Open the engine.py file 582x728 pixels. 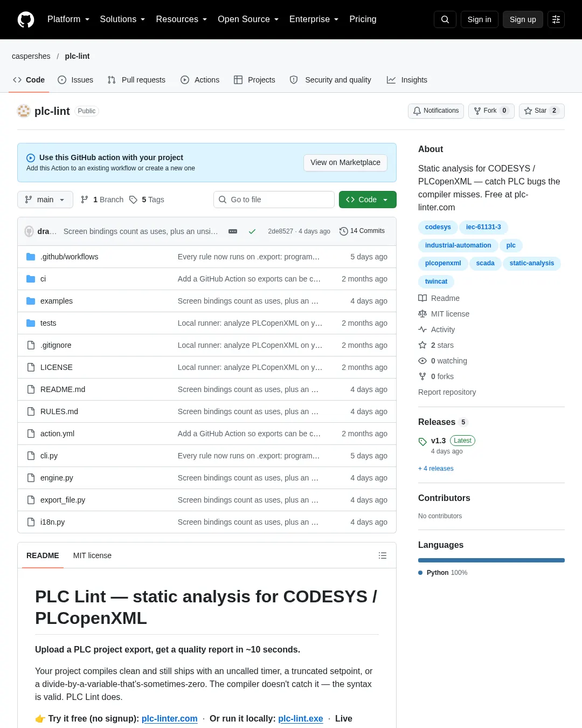pyautogui.click(x=57, y=478)
